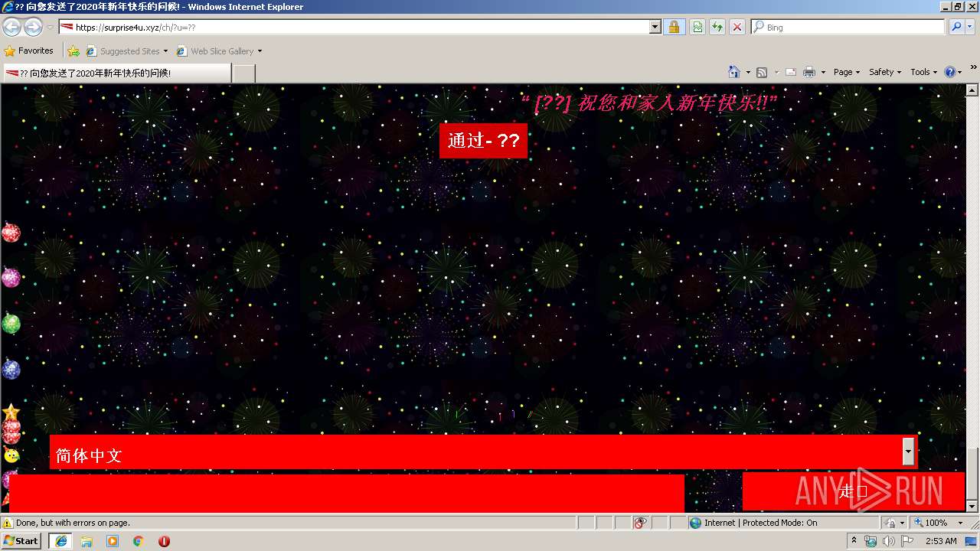This screenshot has height=551, width=980.
Task: Open a new blank tab
Action: 243,73
